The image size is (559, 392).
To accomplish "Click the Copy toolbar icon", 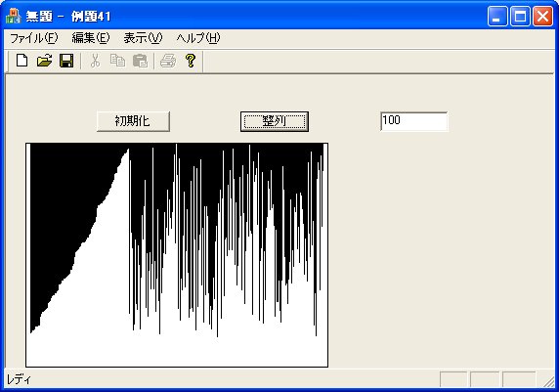I will [117, 61].
